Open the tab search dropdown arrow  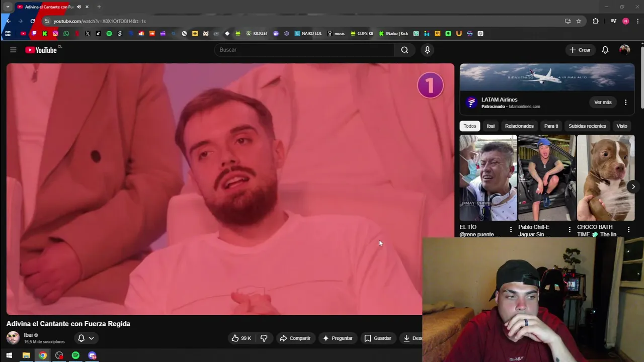(8, 7)
